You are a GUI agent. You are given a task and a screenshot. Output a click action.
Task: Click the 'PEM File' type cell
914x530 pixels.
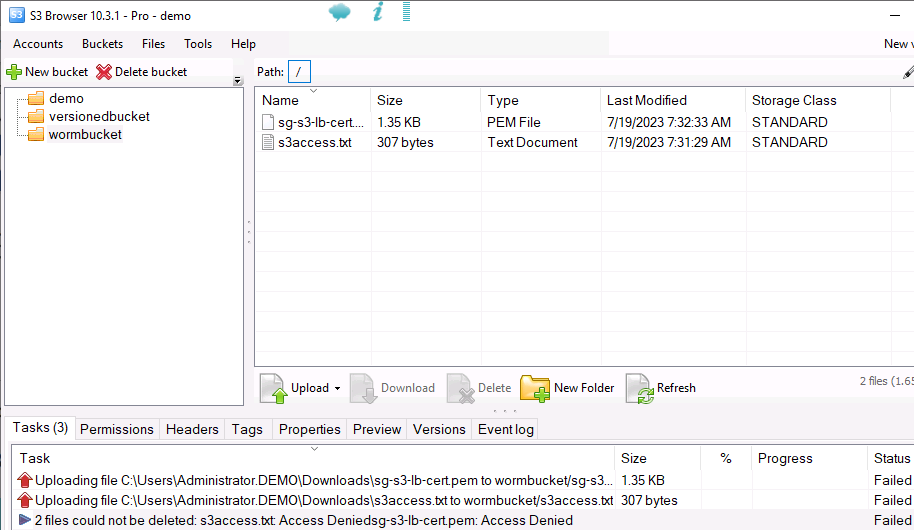tap(514, 122)
